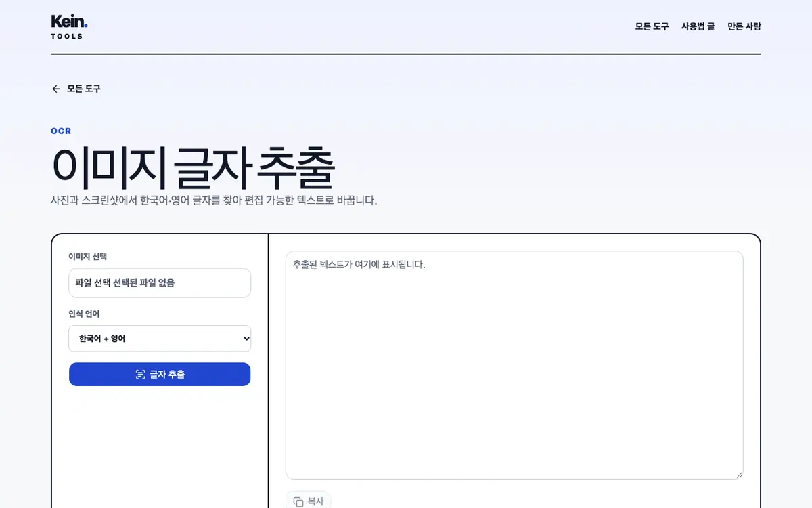Focus the extracted text output area
The image size is (812, 508).
pos(514,365)
